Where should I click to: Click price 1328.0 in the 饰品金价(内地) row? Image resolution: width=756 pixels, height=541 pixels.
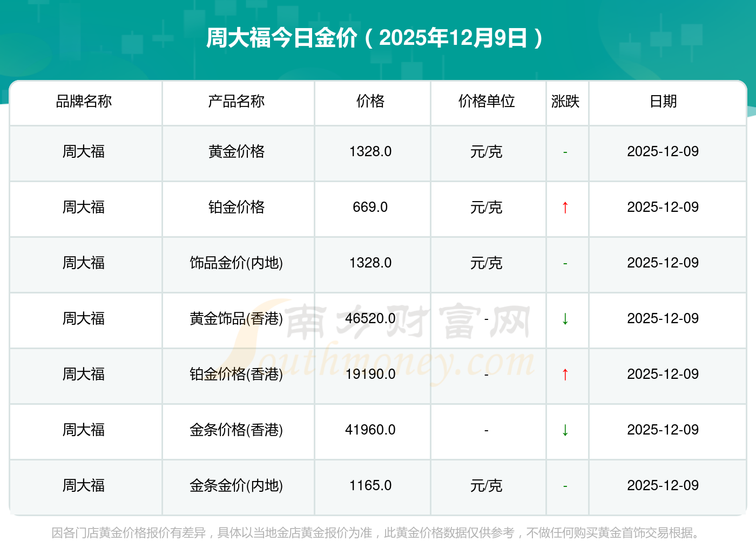coord(370,263)
